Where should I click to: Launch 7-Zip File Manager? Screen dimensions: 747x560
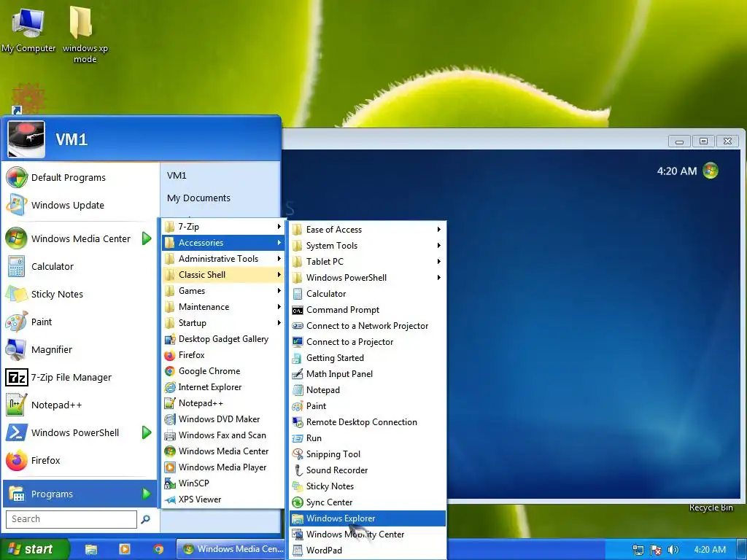80,378
